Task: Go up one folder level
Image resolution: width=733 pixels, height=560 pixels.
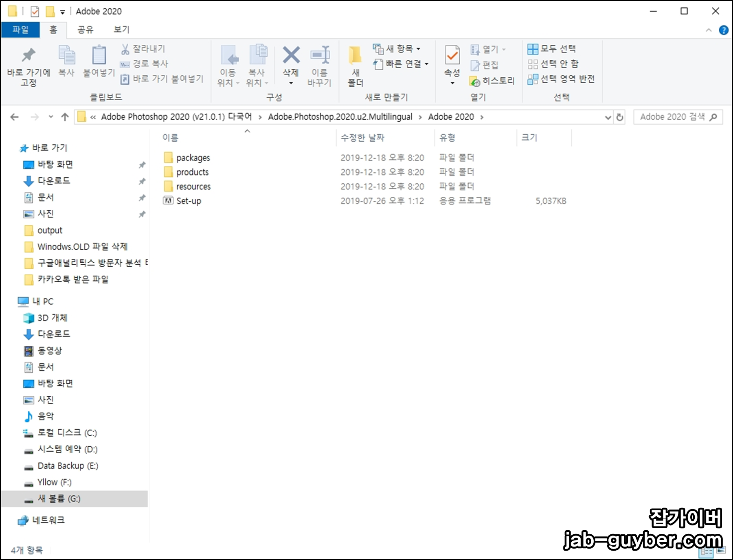Action: pos(65,117)
